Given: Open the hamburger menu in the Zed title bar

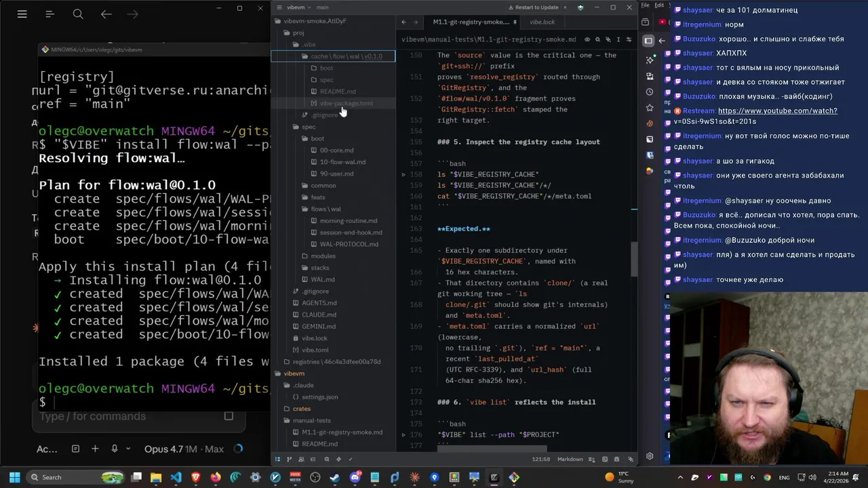Looking at the screenshot, I should pyautogui.click(x=279, y=7).
